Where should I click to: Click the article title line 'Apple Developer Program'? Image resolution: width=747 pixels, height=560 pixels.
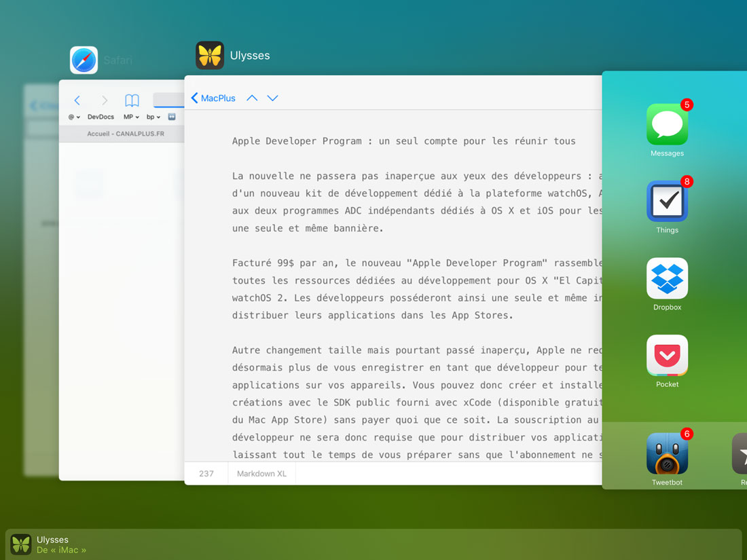404,141
